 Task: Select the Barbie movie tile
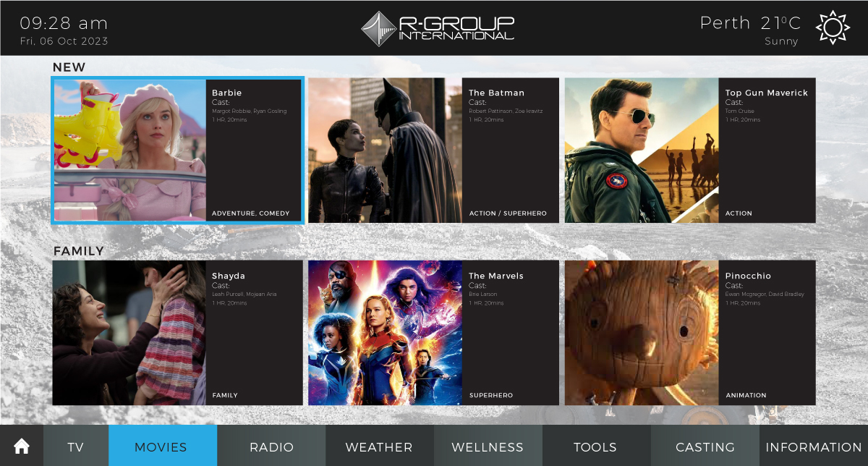click(x=178, y=150)
